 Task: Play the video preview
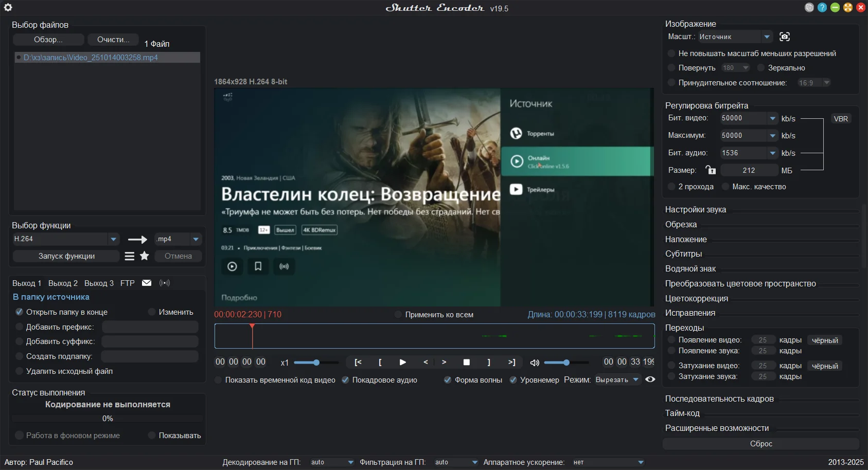[402, 362]
